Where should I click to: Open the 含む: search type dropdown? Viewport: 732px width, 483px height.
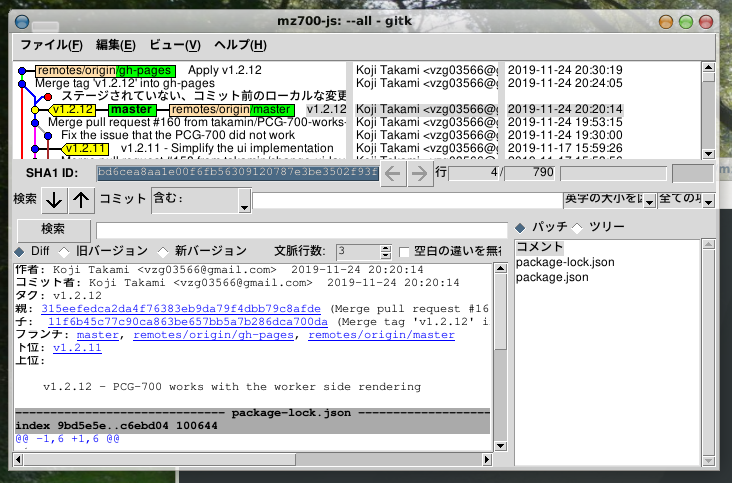[x=201, y=200]
